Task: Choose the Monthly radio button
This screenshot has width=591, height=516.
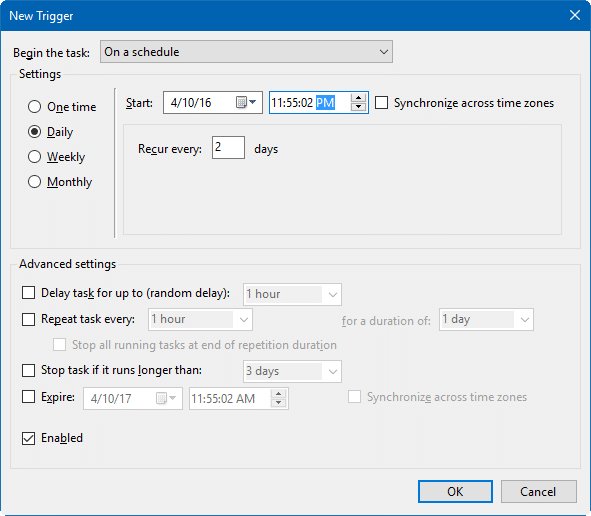Action: [34, 182]
